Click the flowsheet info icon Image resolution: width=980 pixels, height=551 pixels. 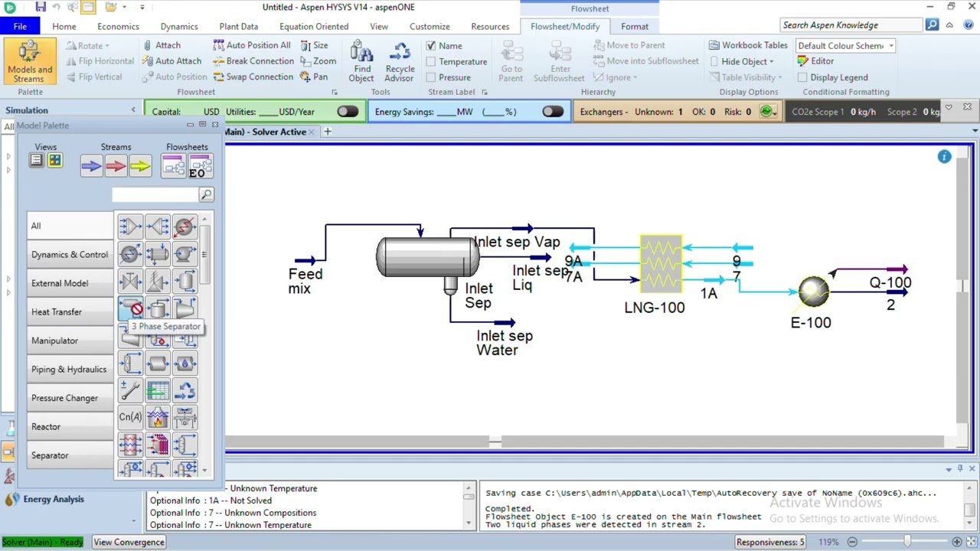(x=944, y=156)
